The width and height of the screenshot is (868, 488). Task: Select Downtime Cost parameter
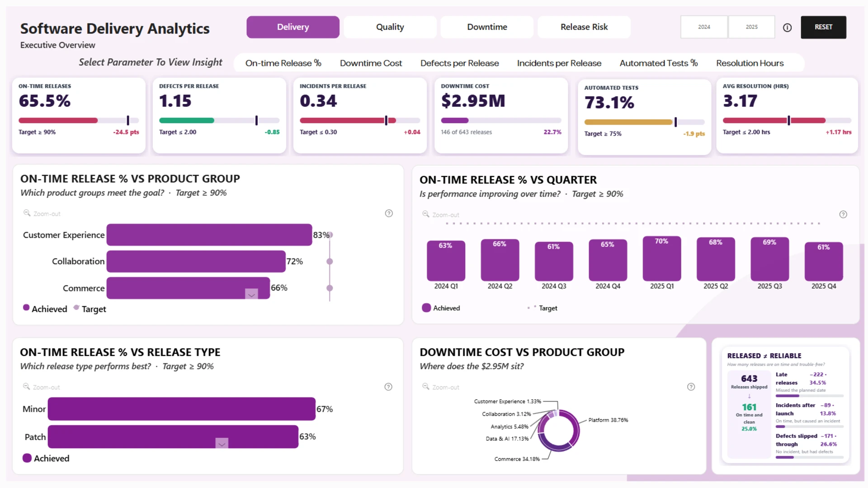tap(371, 63)
